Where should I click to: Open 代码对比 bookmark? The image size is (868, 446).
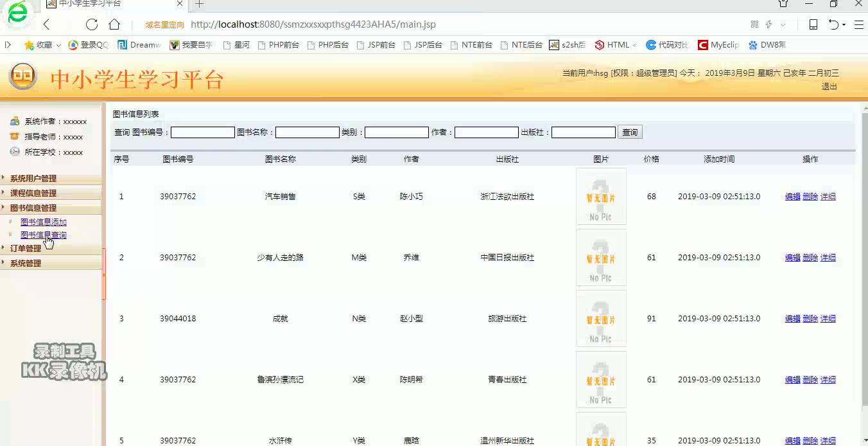point(668,45)
